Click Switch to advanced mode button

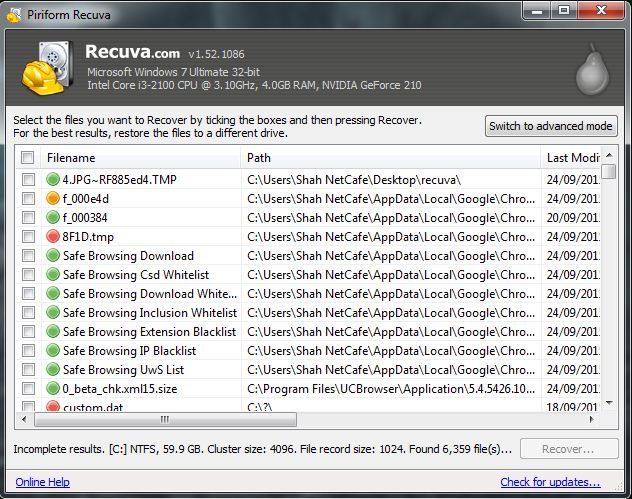[551, 126]
